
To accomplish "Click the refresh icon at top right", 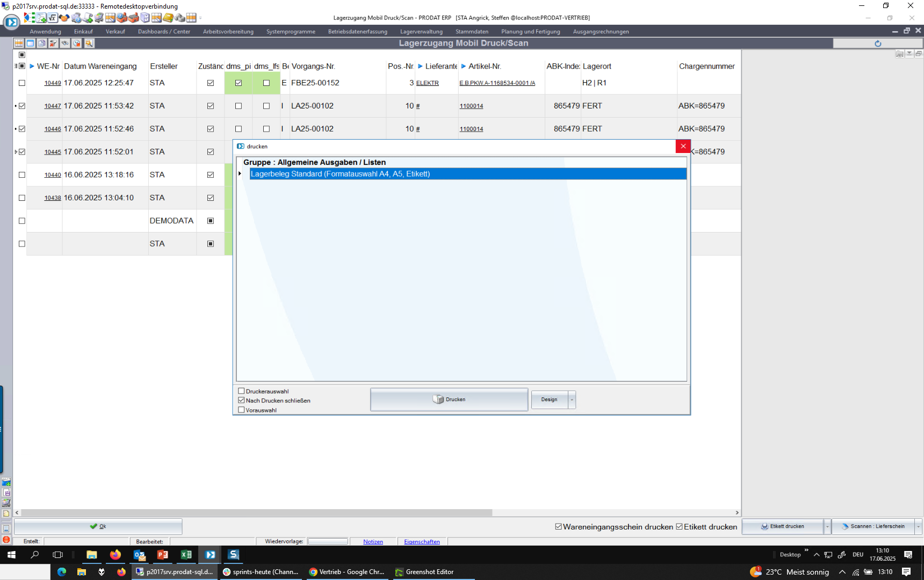I will [878, 44].
